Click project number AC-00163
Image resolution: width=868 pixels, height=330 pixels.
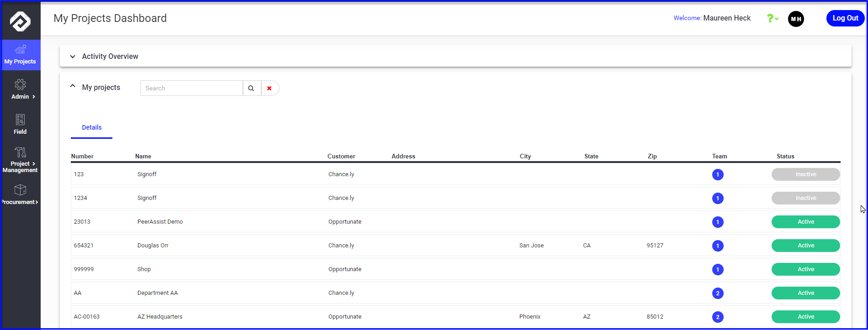click(87, 317)
